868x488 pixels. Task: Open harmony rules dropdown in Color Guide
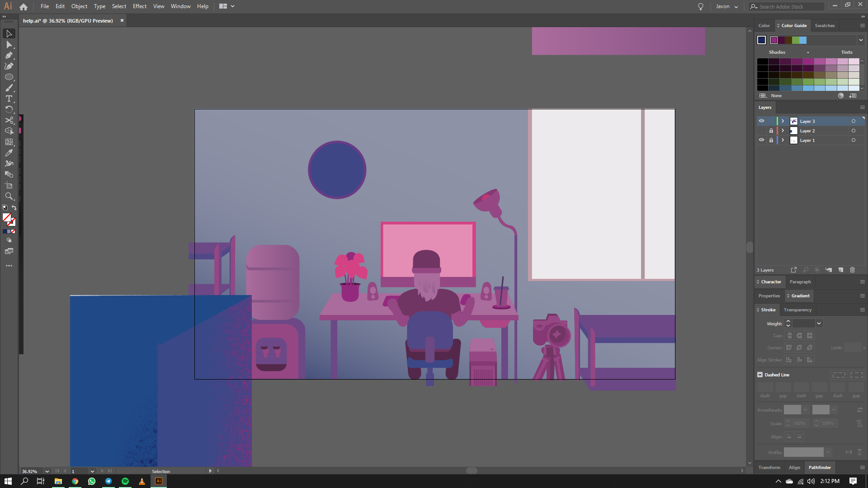tap(861, 40)
